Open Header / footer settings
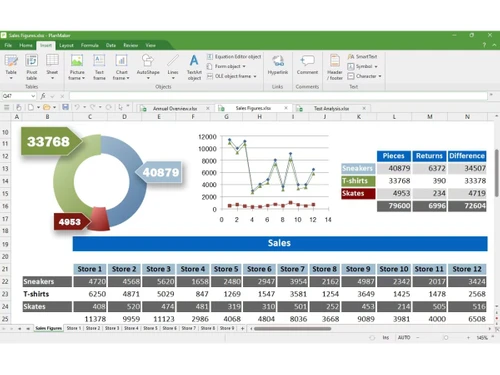This screenshot has height=375, width=500. (x=335, y=68)
